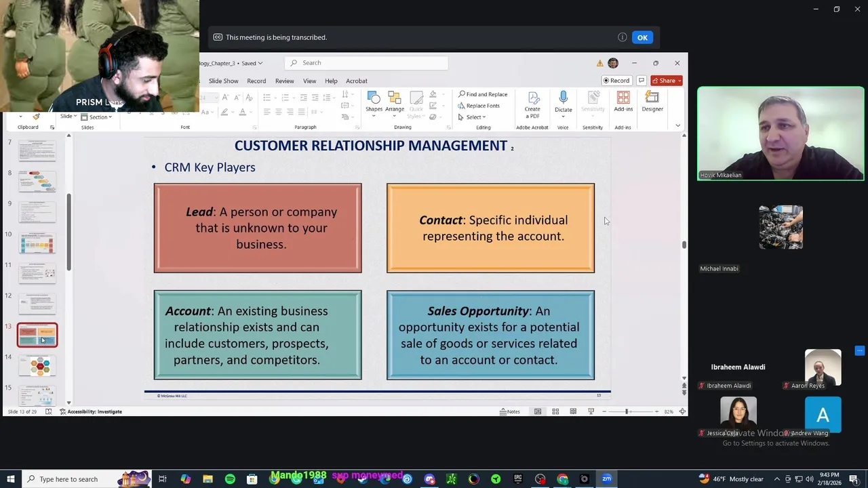
Task: Open the Review ribbon tab
Action: click(284, 81)
